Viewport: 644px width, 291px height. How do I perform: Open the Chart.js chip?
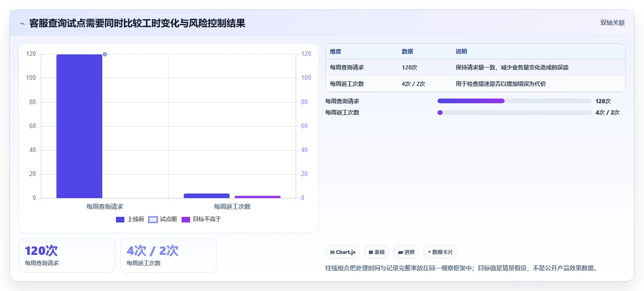click(x=343, y=252)
